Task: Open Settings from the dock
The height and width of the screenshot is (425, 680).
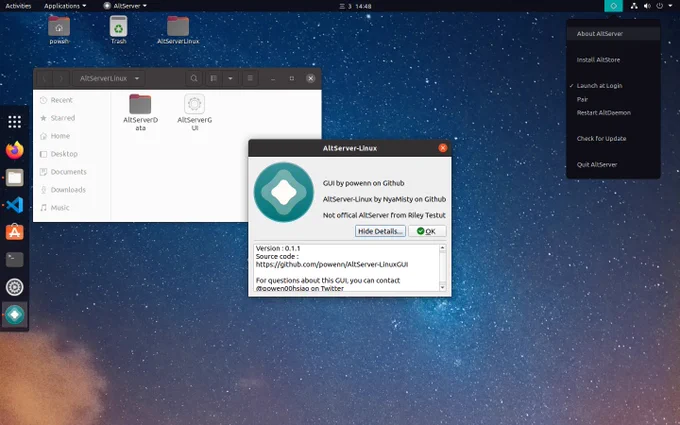Action: point(14,287)
